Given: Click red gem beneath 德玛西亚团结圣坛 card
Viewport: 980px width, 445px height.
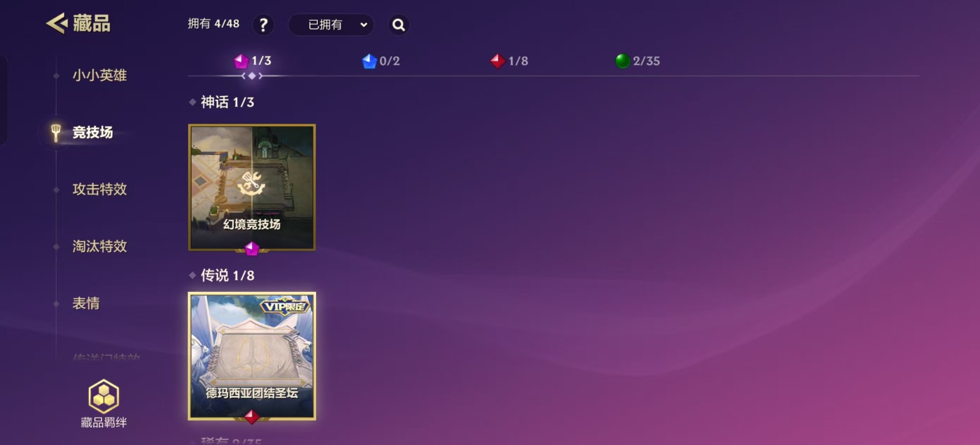Looking at the screenshot, I should (252, 417).
